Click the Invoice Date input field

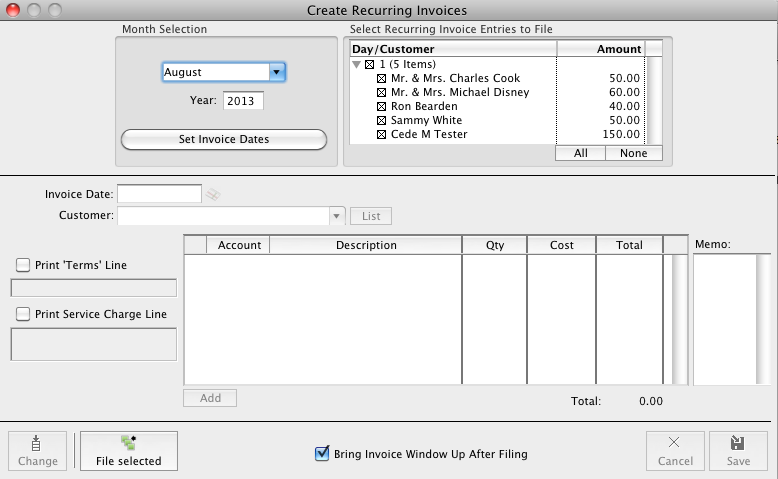[160, 194]
